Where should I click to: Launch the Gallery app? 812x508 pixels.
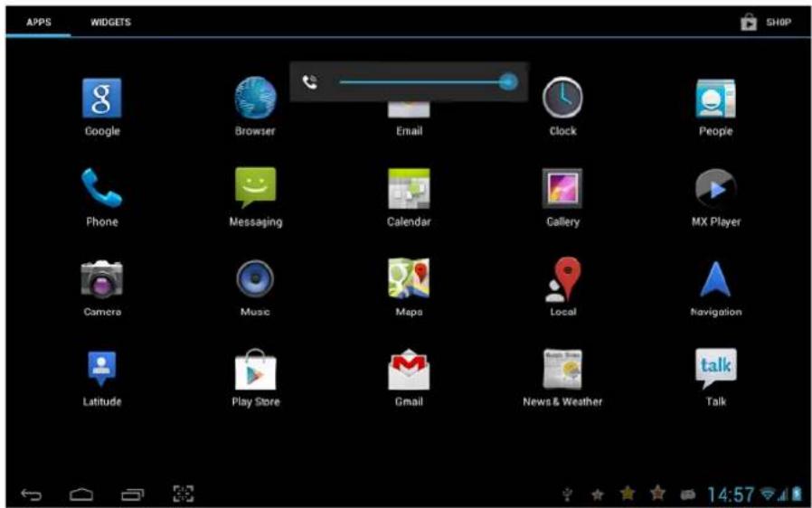pyautogui.click(x=562, y=189)
